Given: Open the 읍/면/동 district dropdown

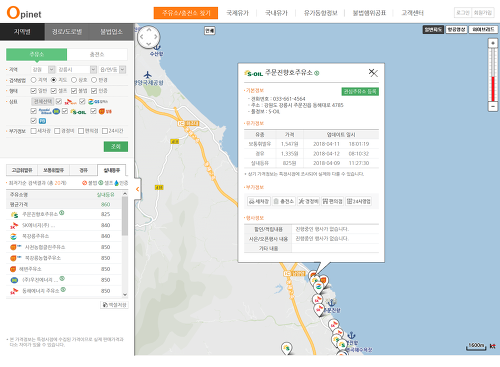Looking at the screenshot, I should [x=112, y=69].
